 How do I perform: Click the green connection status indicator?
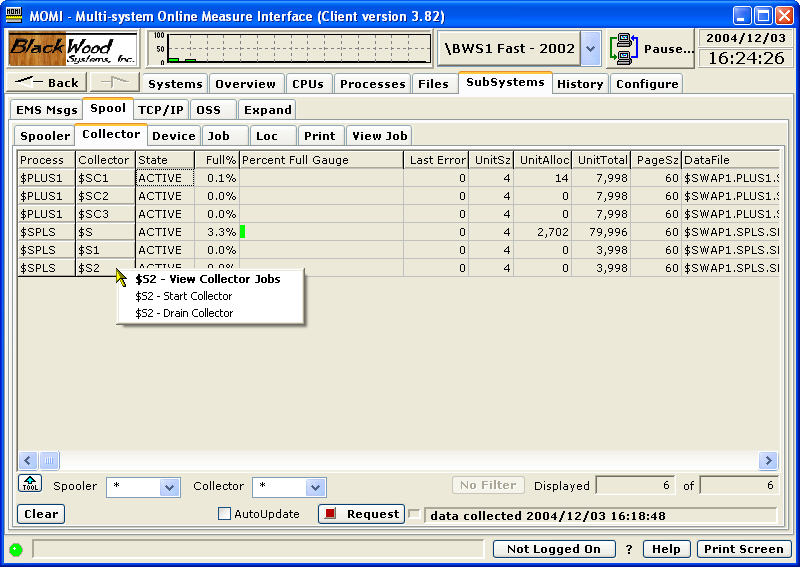pos(16,549)
